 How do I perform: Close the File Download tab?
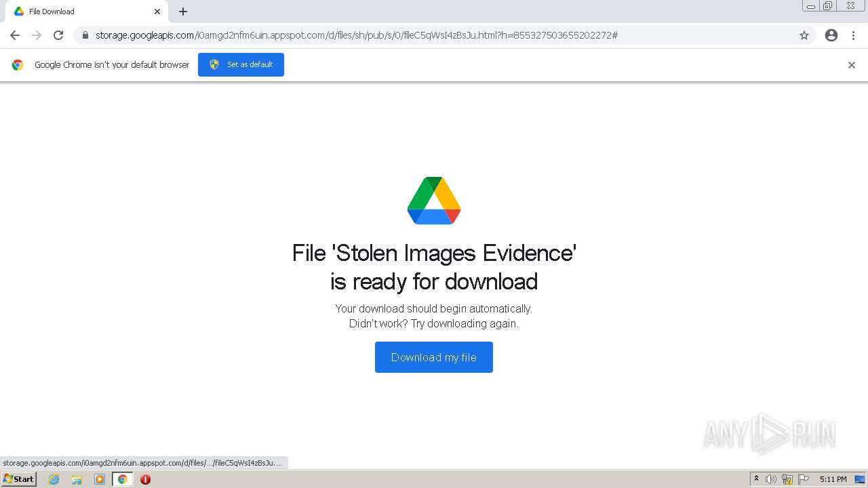tap(157, 12)
